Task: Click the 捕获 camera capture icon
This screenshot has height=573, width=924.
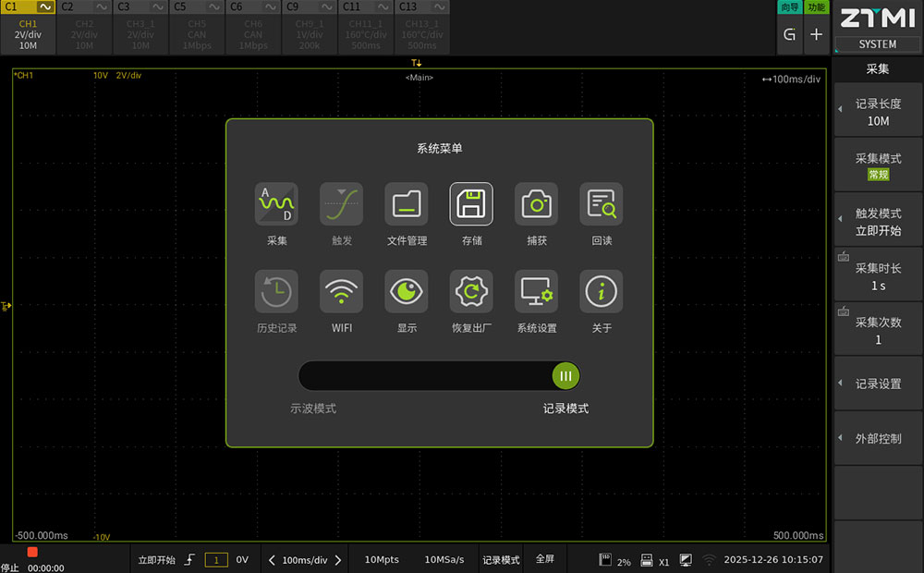Action: point(536,204)
